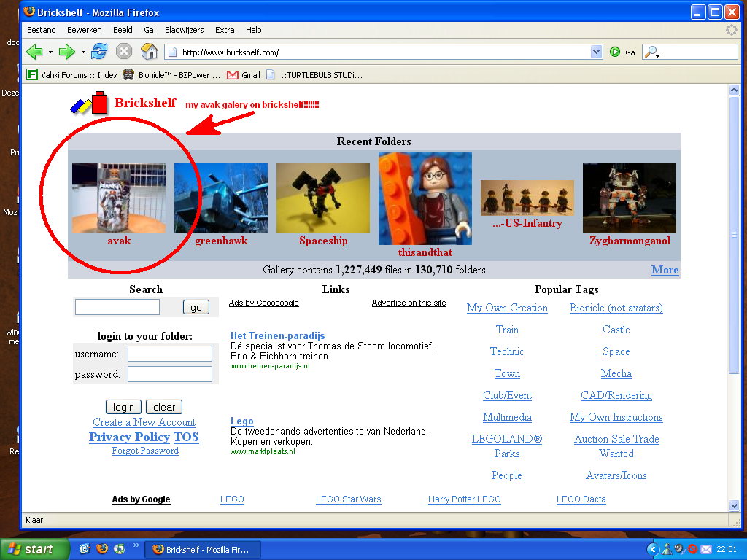Click the mail envelope tray icon
Image resolution: width=747 pixels, height=560 pixels.
[x=706, y=549]
